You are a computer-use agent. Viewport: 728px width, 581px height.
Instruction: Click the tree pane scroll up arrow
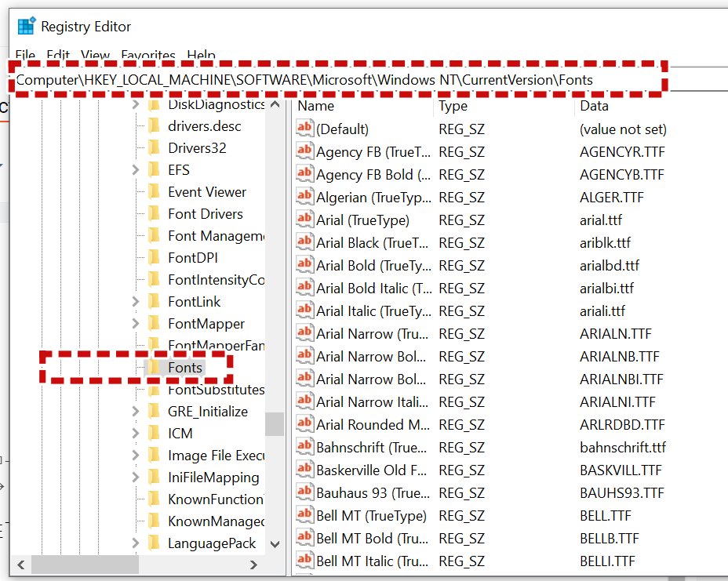coord(275,104)
